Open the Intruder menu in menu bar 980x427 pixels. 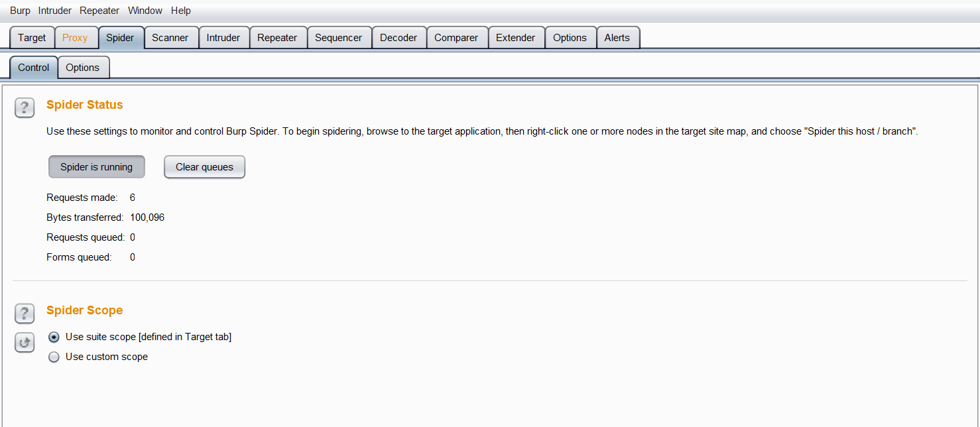pyautogui.click(x=55, y=11)
